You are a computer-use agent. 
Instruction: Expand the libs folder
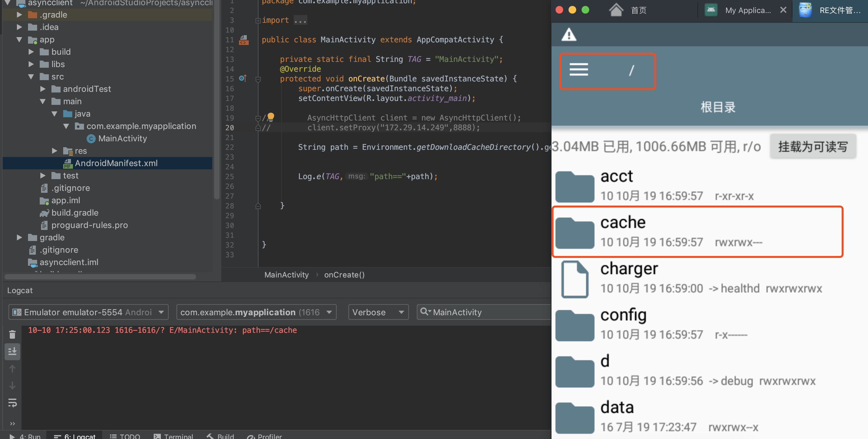(x=31, y=64)
